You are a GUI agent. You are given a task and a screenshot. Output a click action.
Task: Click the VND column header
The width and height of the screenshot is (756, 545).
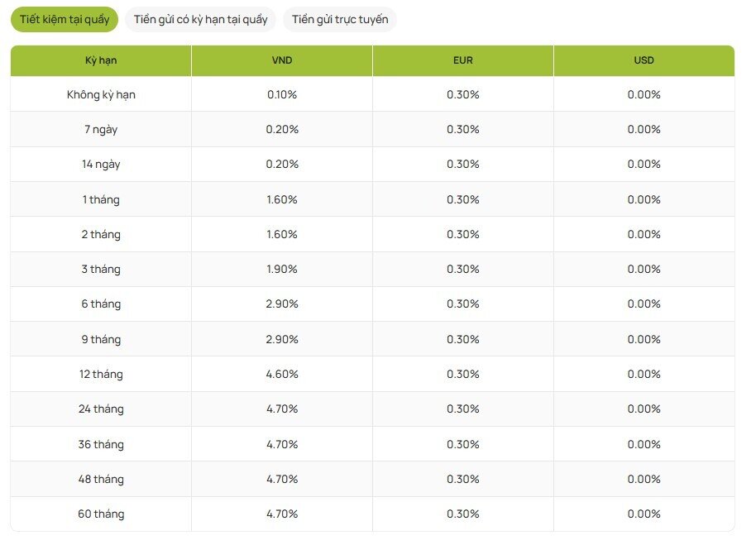[x=282, y=60]
